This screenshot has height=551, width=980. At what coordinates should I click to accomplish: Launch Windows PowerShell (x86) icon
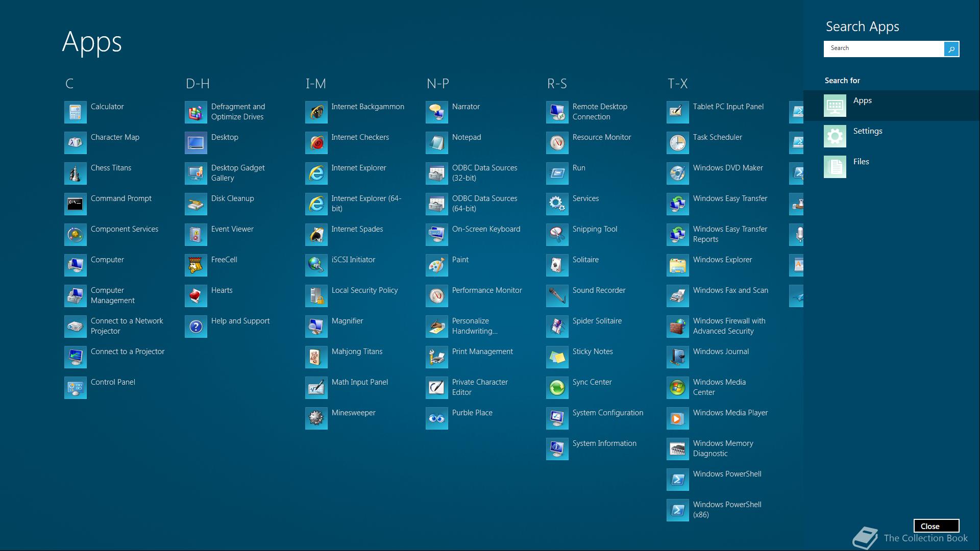(x=678, y=510)
